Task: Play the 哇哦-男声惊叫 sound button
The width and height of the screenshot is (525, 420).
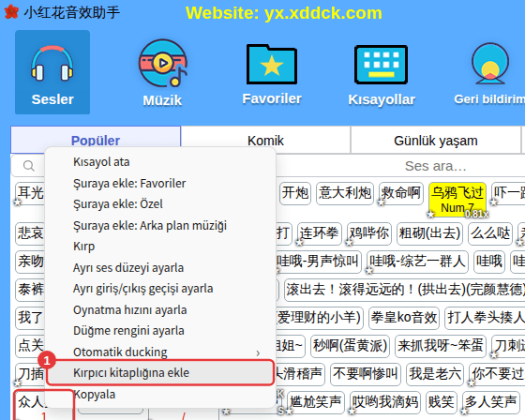Action: [x=318, y=262]
